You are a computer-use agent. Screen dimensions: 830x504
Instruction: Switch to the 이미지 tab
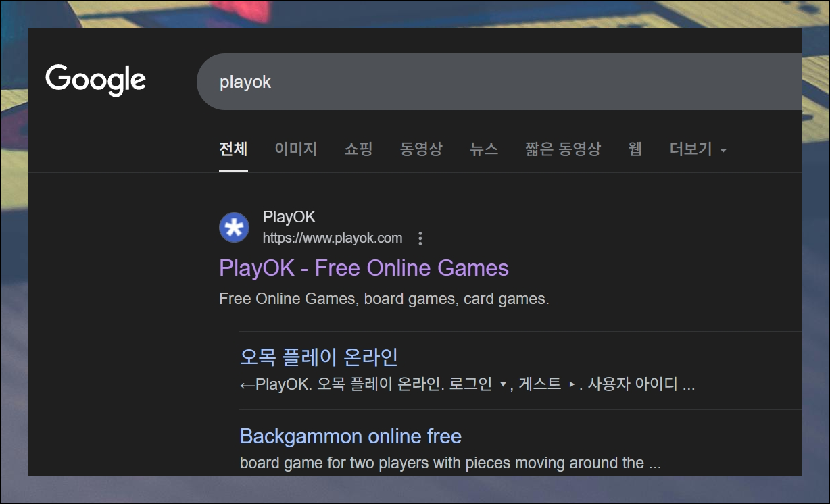coord(296,149)
